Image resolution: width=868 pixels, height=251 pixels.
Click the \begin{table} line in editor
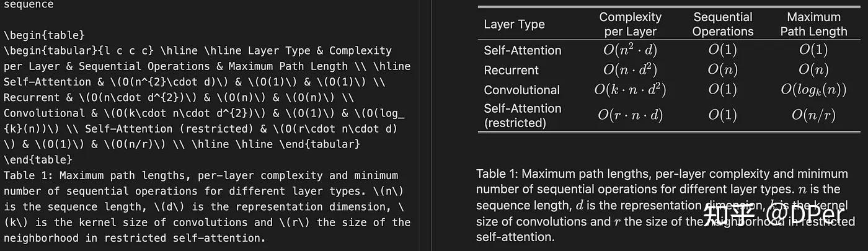[43, 35]
